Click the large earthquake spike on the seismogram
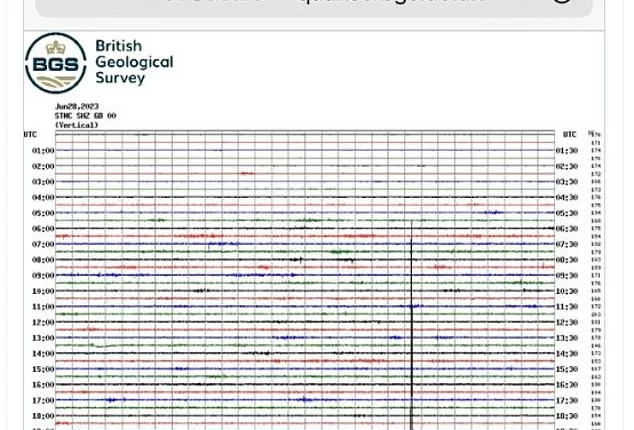Viewport: 634px width, 430px height. pyautogui.click(x=412, y=324)
